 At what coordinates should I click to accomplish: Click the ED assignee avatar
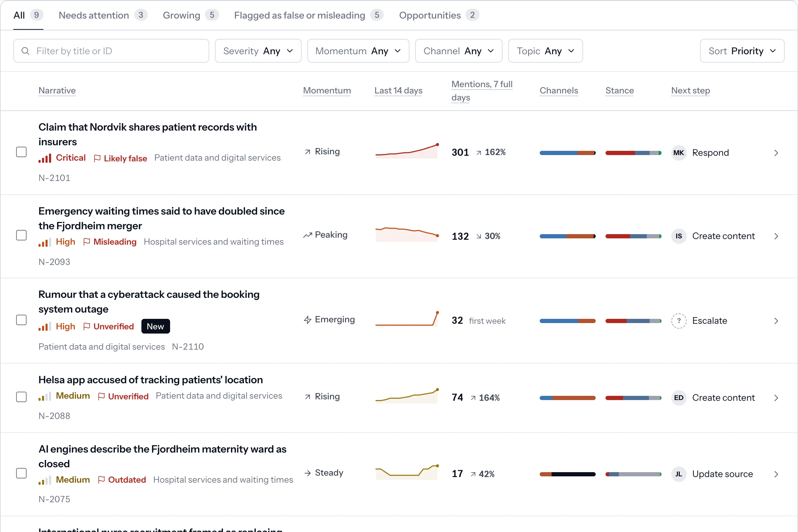679,398
